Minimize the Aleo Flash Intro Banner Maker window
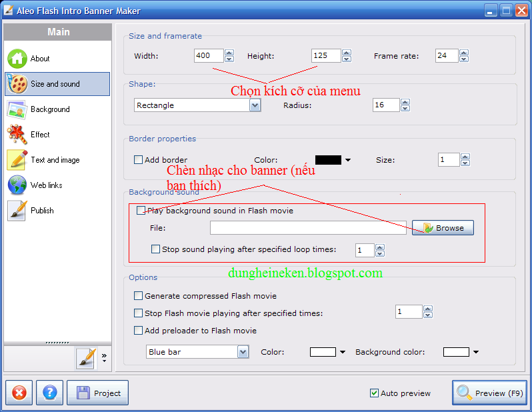This screenshot has height=412, width=532. [490, 11]
